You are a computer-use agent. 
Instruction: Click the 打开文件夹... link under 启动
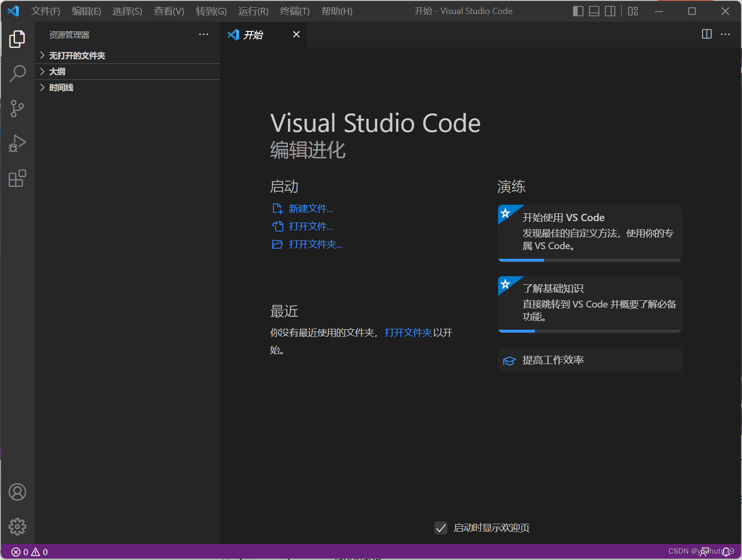click(315, 244)
